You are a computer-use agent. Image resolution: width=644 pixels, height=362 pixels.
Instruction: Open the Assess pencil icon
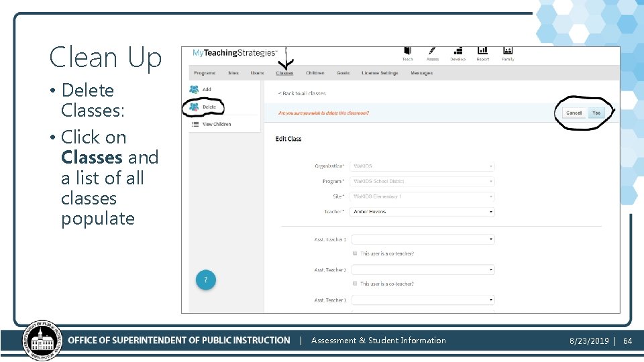(x=432, y=50)
